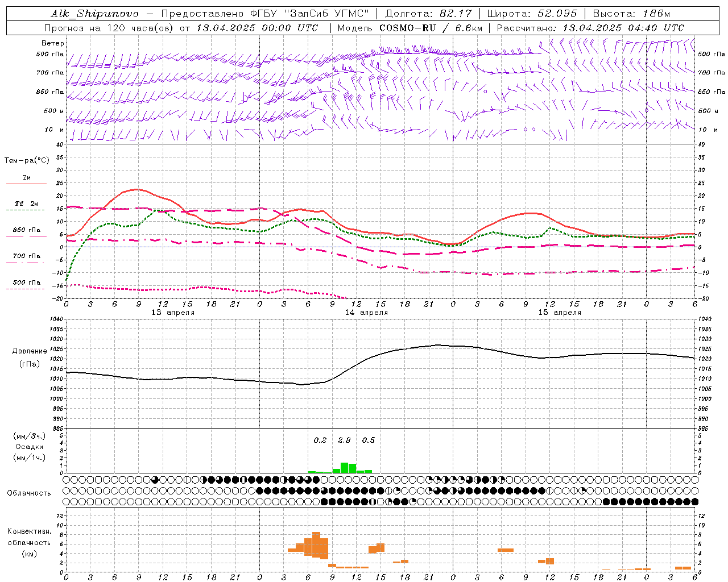
Task: Click the Прогноз на 120 часа(ов) text
Action: tap(109, 28)
